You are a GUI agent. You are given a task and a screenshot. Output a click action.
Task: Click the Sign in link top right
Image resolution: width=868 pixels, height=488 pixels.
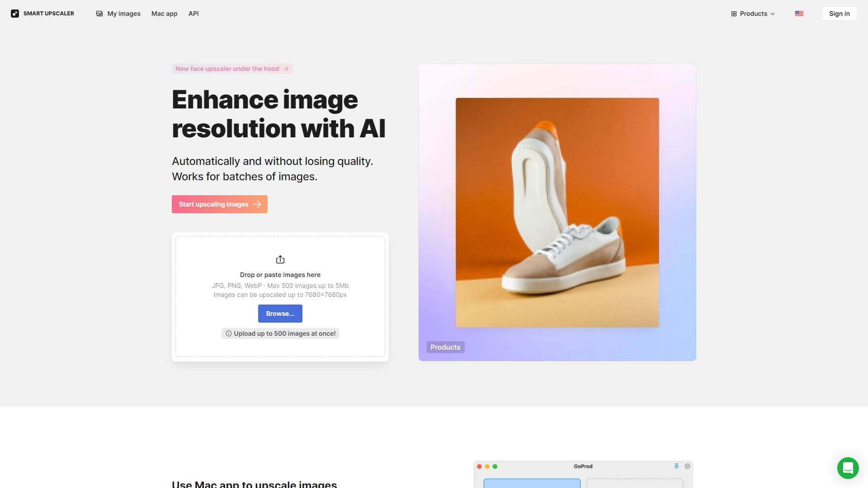coord(839,13)
